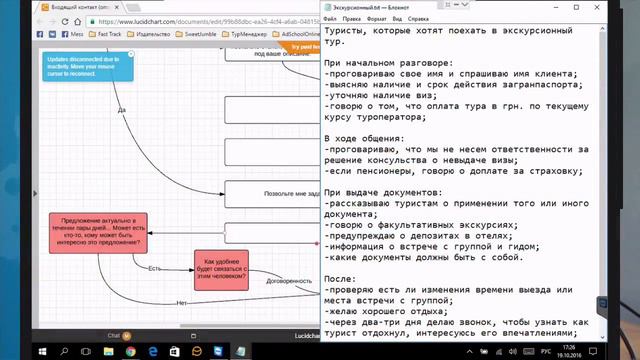Viewport: 640px width, 360px height.
Task: Click the line 'В ходе общения:' in Notepad
Action: [364, 139]
